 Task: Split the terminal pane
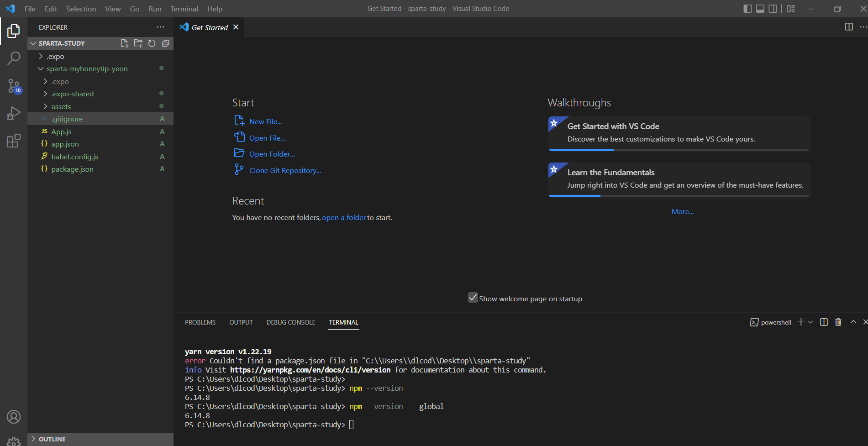[824, 322]
